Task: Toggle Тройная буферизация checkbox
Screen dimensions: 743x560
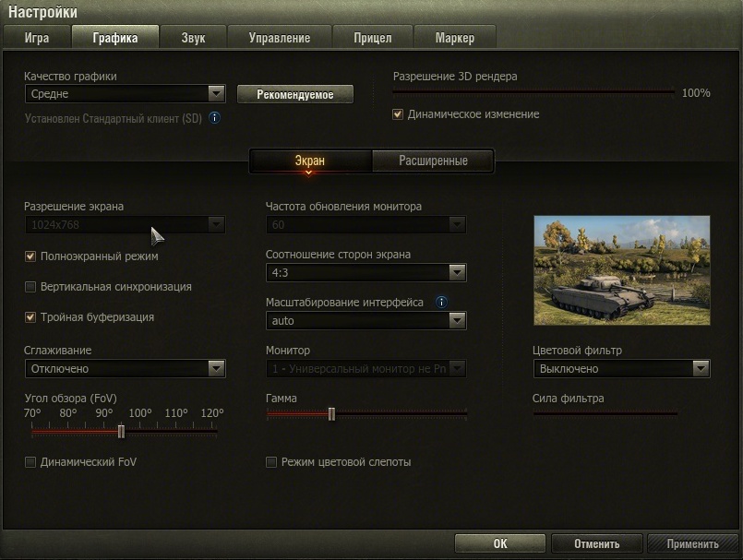Action: [30, 317]
